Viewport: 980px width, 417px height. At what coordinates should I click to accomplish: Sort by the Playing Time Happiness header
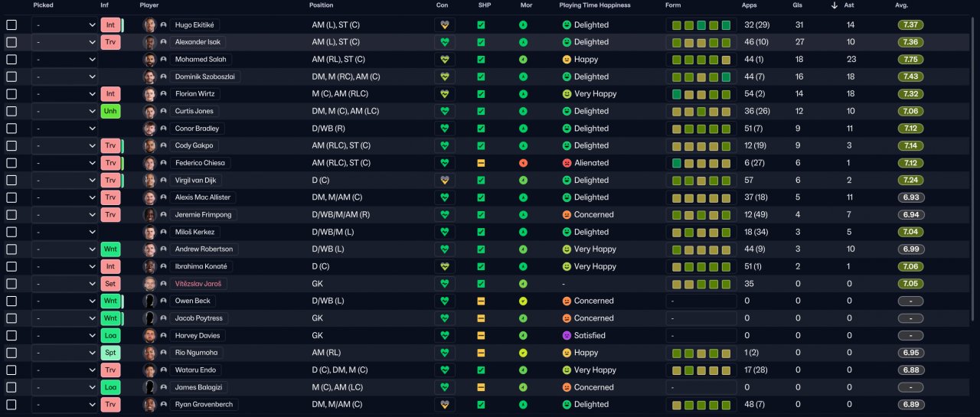tap(595, 5)
